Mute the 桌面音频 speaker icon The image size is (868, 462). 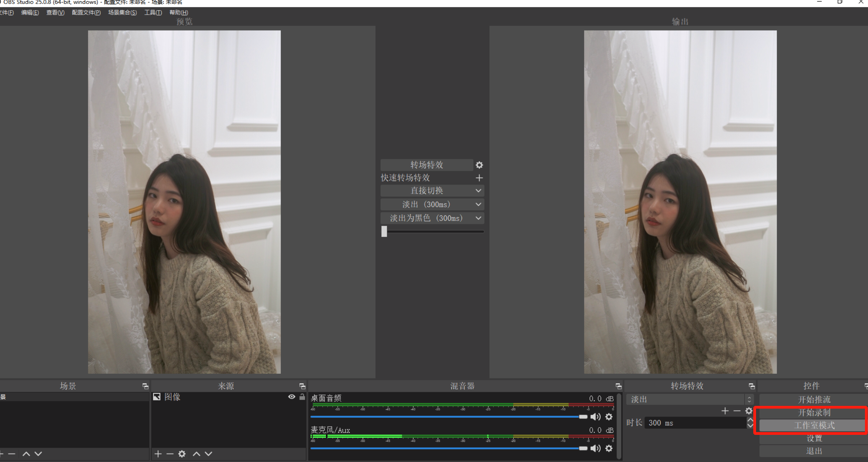tap(596, 417)
